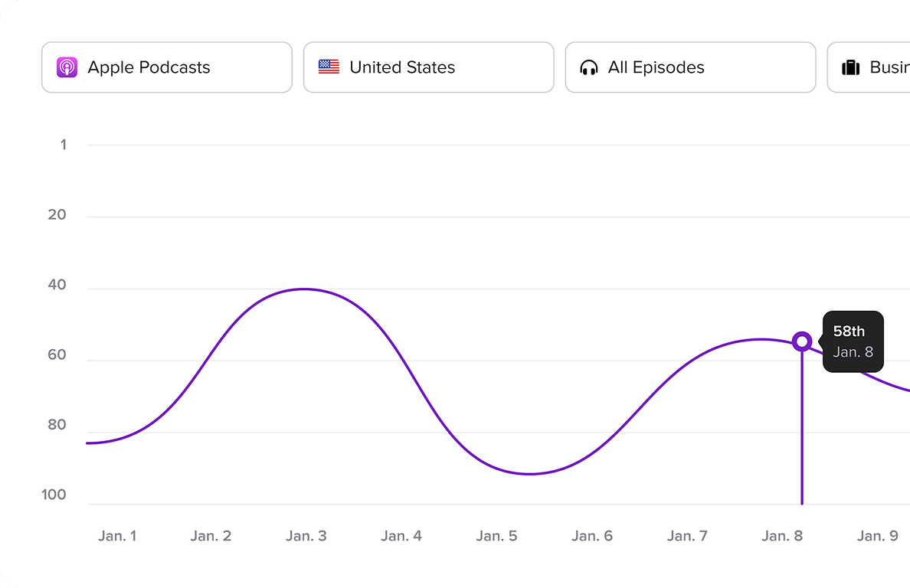
Task: Open the Apple Podcasts platform dropdown
Action: pos(167,67)
